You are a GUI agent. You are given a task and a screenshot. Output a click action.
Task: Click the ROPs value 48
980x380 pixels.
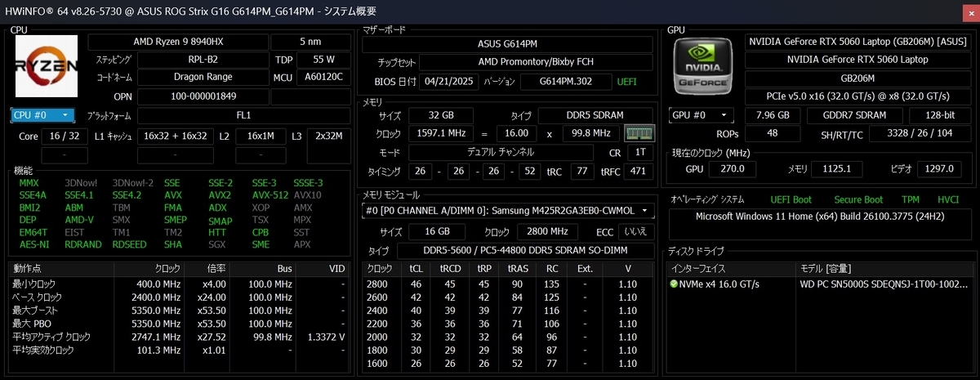click(773, 133)
